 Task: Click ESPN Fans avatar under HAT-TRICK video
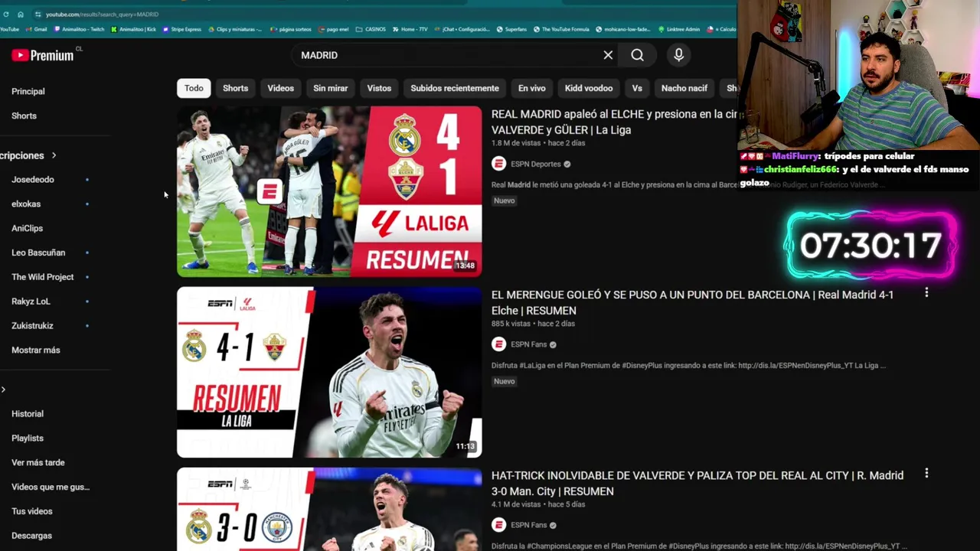pos(498,525)
